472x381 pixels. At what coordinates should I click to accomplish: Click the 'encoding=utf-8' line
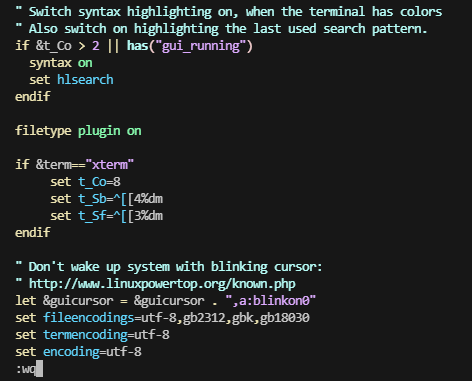(x=78, y=352)
